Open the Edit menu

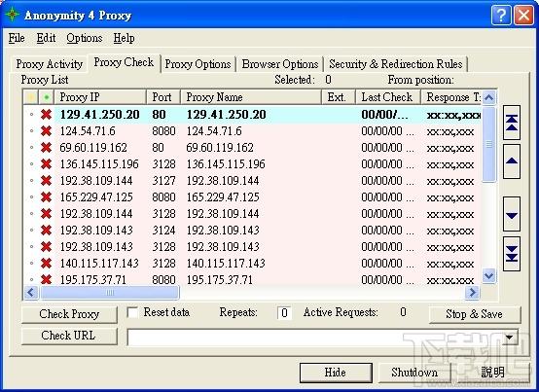(46, 38)
